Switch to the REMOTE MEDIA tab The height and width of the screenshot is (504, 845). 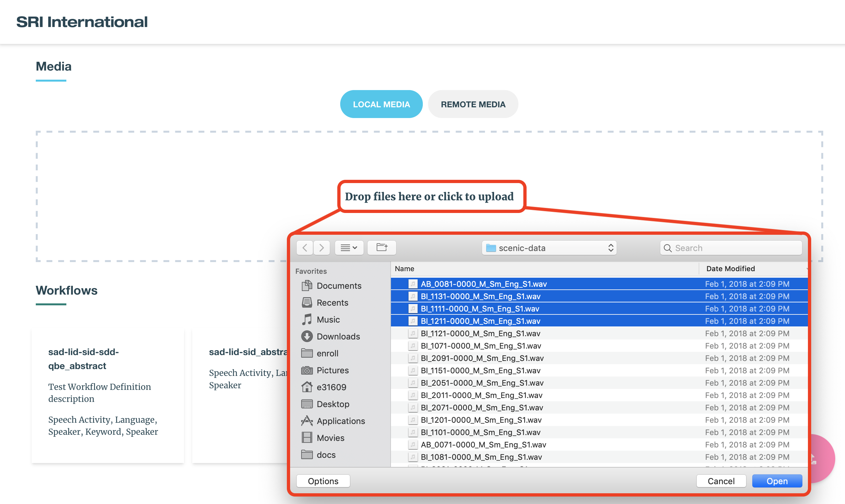473,104
